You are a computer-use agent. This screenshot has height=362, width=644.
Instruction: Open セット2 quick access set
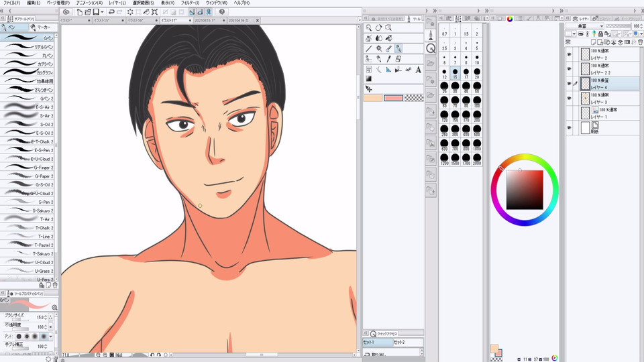coord(408,342)
